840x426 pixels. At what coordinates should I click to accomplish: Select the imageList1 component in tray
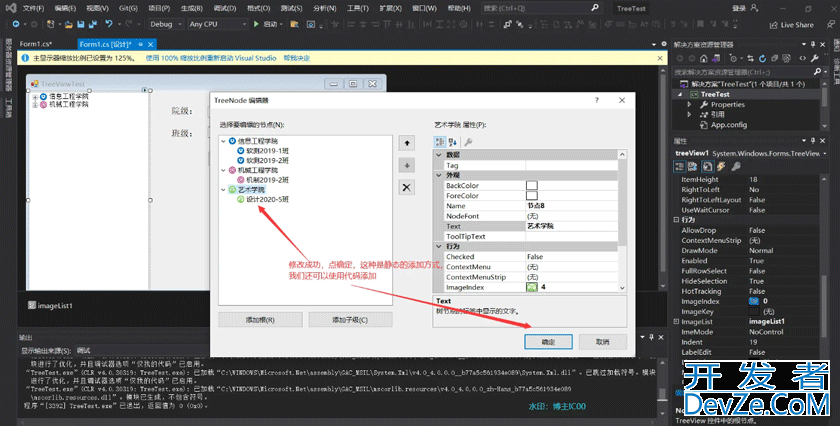click(50, 305)
